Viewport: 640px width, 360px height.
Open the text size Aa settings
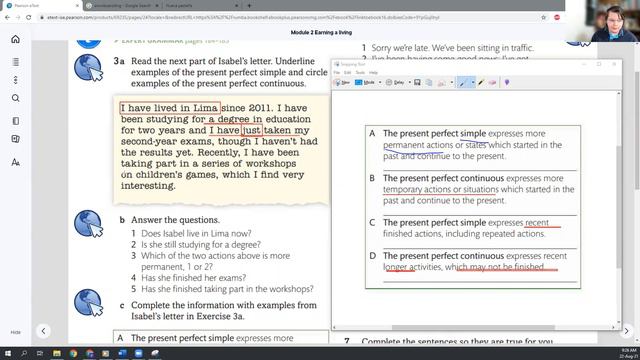[16, 162]
